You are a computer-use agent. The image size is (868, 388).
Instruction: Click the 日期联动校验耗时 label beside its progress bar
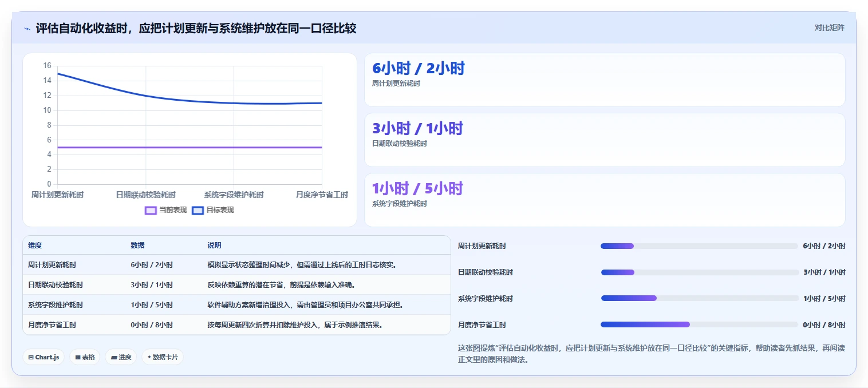486,272
